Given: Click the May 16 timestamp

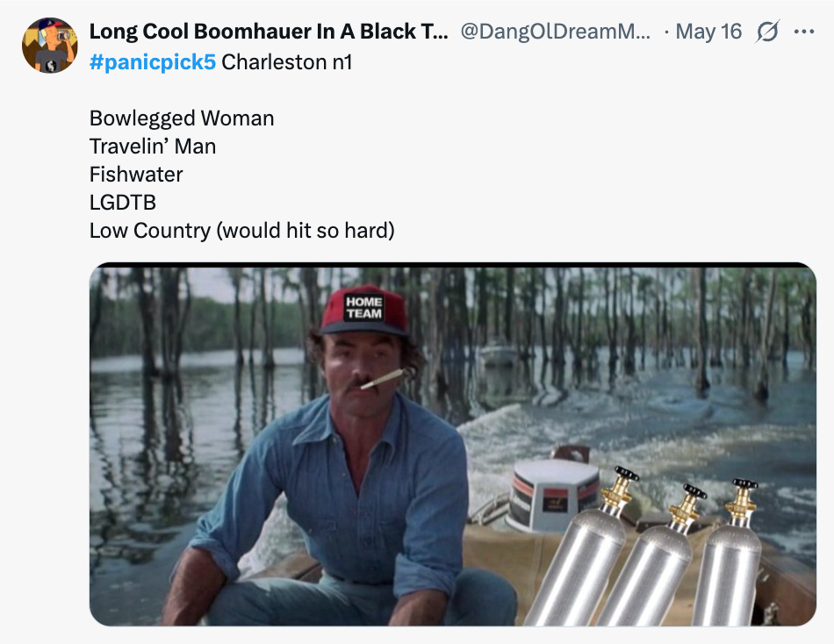Looking at the screenshot, I should point(708,32).
